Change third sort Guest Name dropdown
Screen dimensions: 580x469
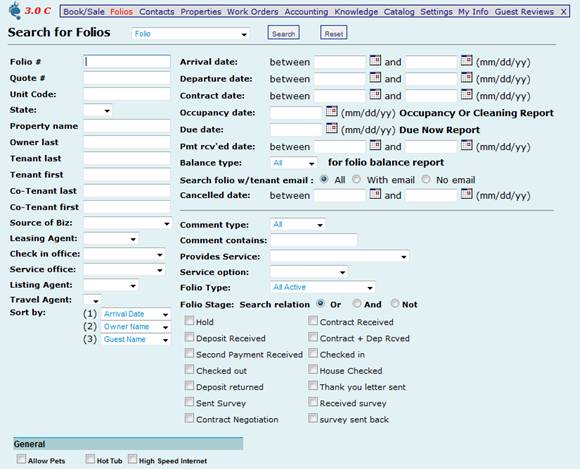135,340
